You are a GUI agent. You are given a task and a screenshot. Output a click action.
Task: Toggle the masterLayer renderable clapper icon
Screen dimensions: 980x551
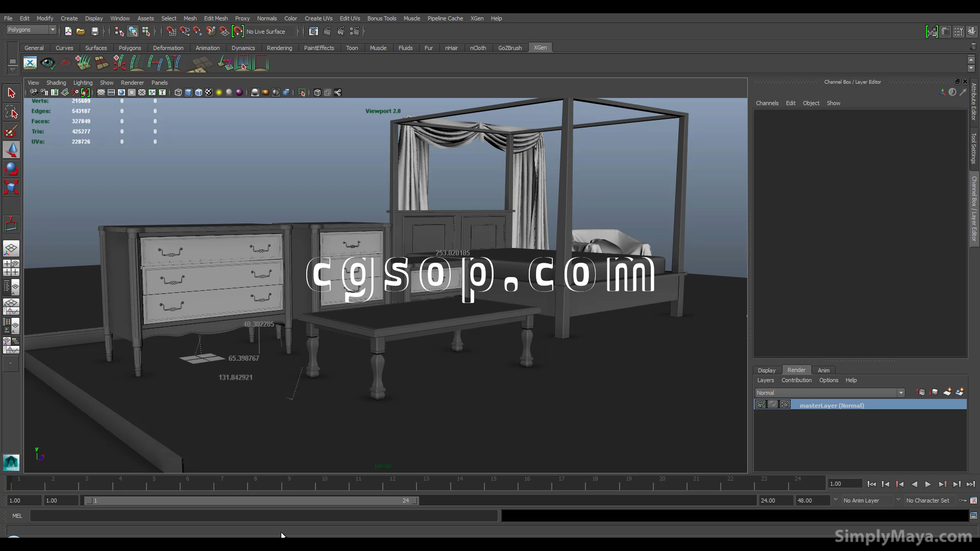(761, 405)
